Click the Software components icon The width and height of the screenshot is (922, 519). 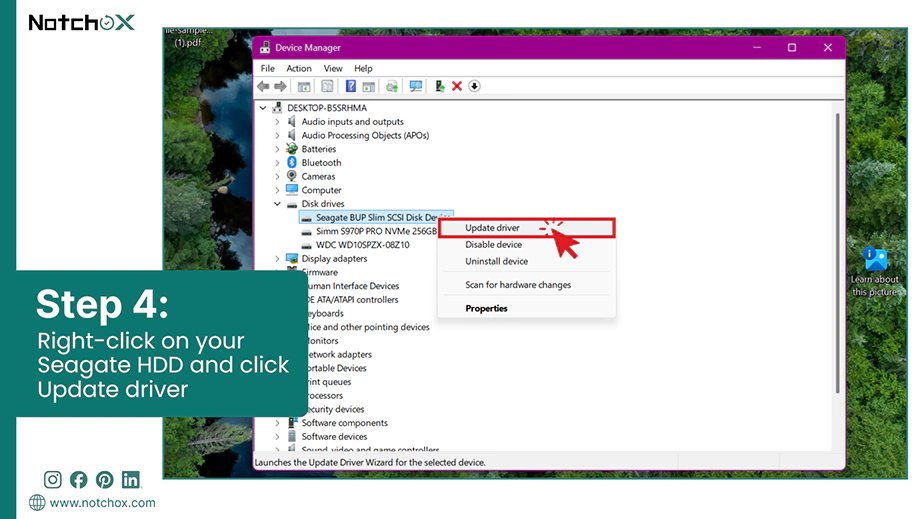(x=292, y=423)
